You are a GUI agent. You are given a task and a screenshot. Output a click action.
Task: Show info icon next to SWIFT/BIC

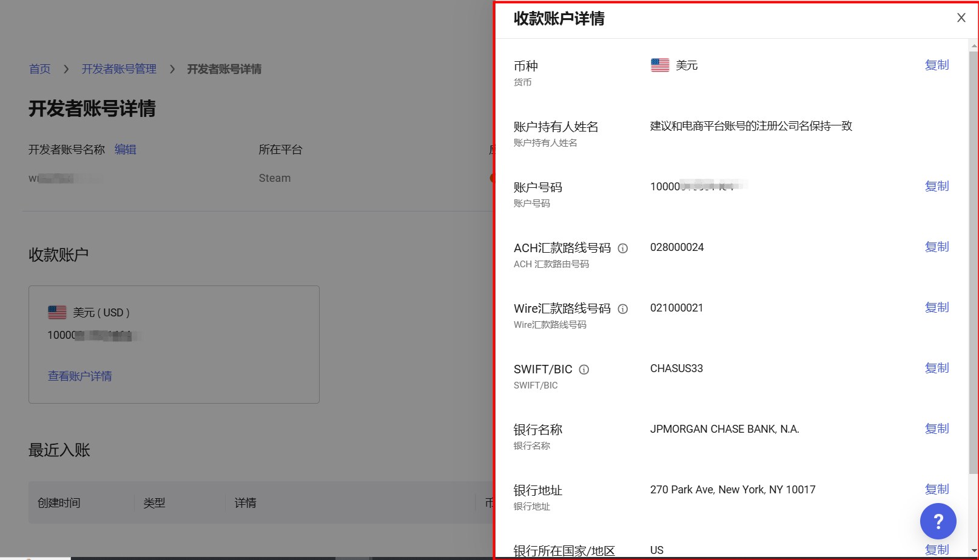584,370
